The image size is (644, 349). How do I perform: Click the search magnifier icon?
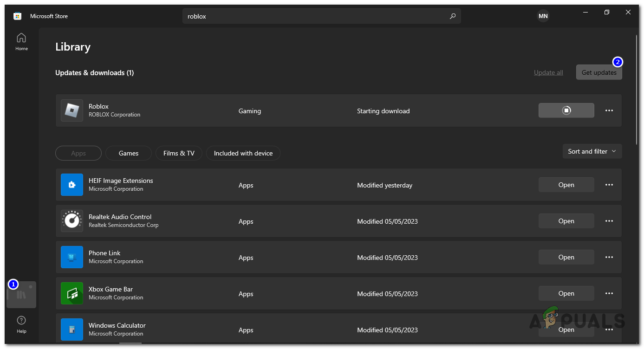coord(452,16)
